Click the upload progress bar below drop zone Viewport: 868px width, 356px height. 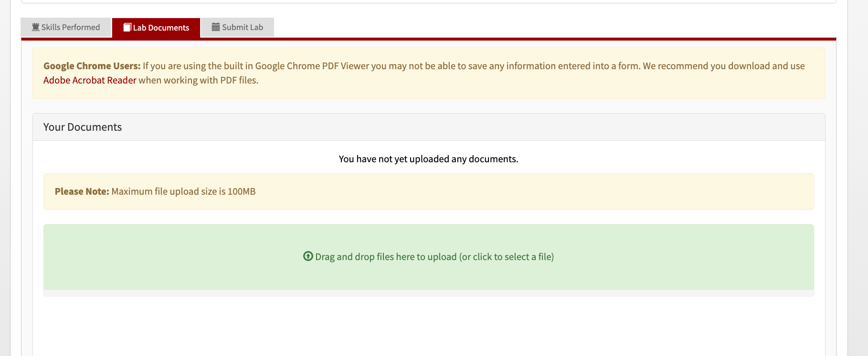[x=428, y=293]
